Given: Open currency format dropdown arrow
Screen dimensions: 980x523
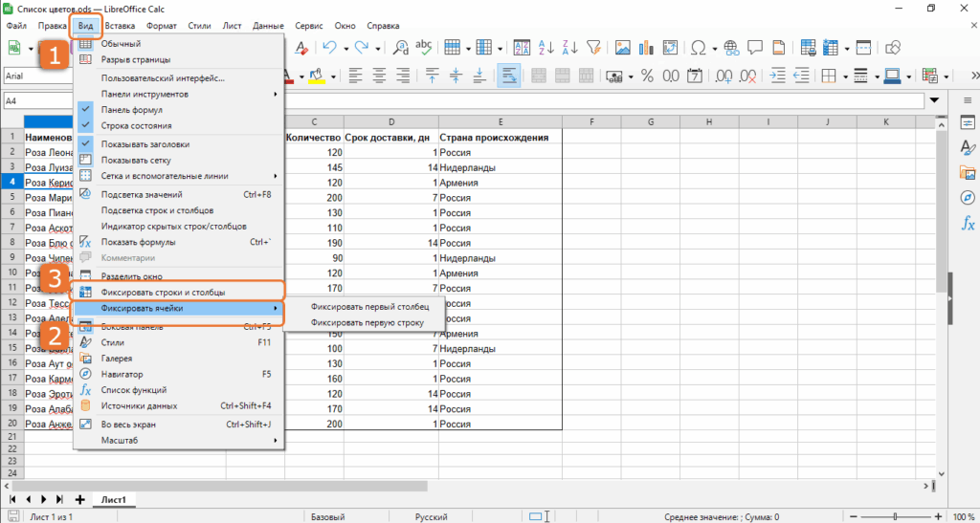Looking at the screenshot, I should point(630,76).
